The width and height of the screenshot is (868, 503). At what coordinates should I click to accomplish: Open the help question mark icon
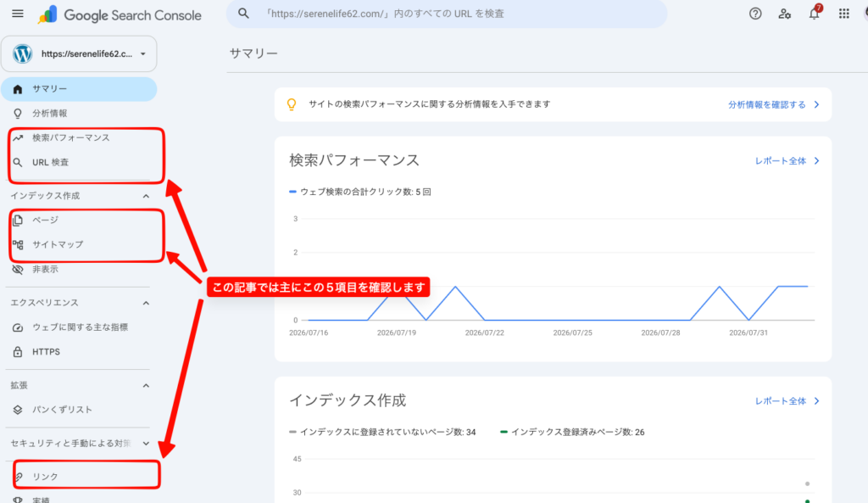pos(755,14)
